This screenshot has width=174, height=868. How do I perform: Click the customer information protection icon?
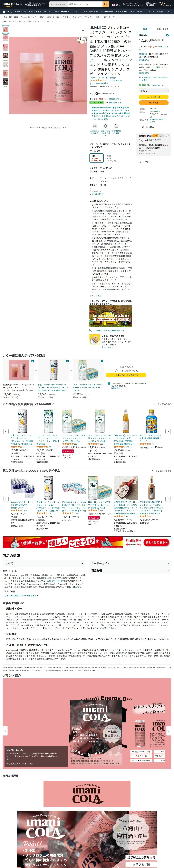point(116,126)
